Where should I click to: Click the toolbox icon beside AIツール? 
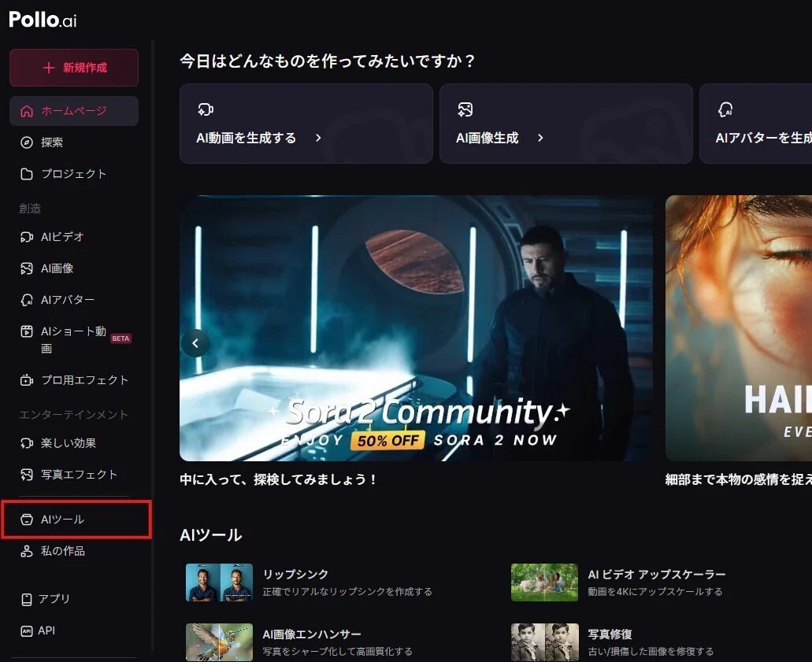click(27, 520)
